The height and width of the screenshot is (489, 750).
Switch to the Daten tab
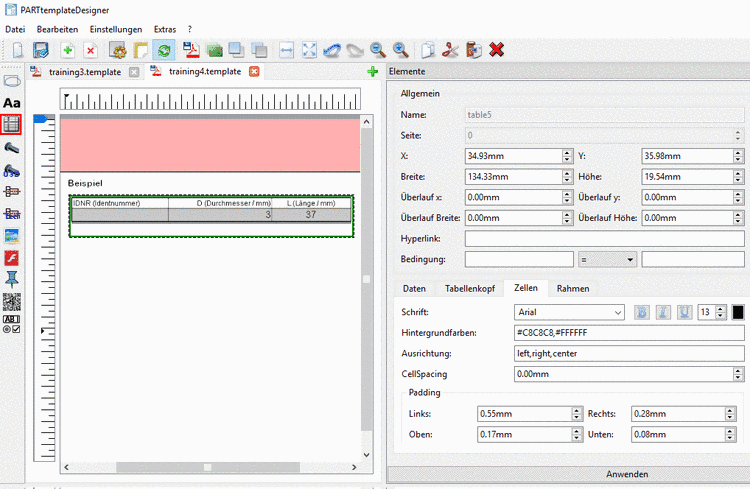tap(414, 289)
